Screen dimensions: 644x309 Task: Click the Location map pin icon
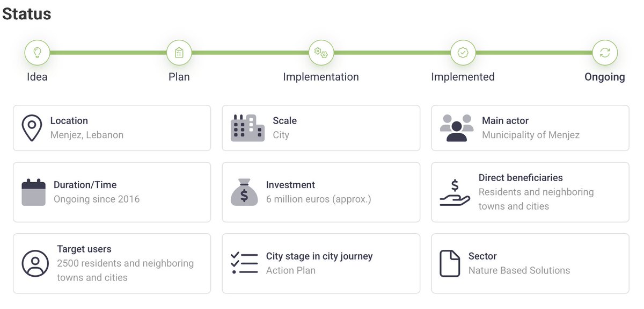(x=32, y=128)
